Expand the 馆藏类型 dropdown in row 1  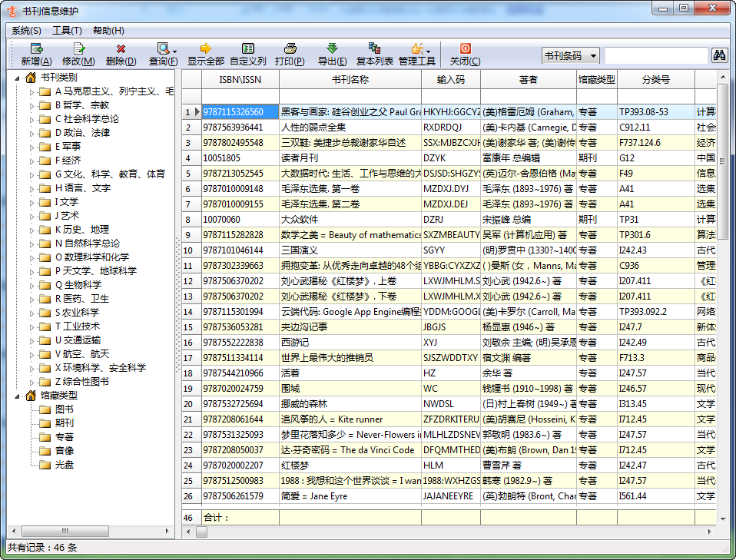(610, 112)
